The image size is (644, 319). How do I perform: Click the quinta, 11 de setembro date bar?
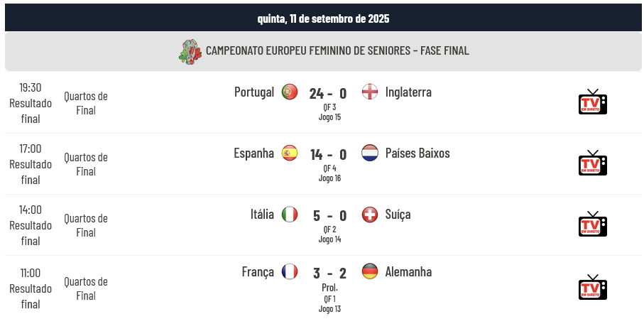click(323, 18)
